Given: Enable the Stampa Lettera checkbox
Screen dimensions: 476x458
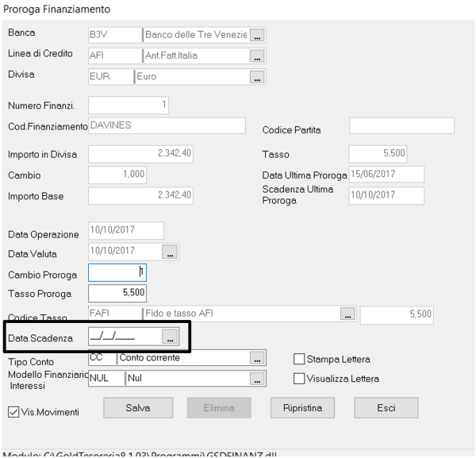Looking at the screenshot, I should coord(300,359).
